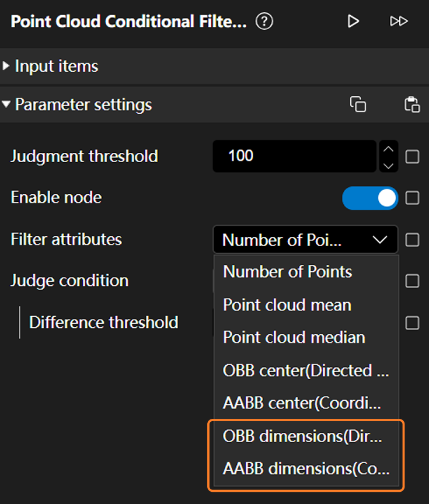Screen dimensions: 429x504
Task: Run the node with play icon
Action: [x=353, y=22]
